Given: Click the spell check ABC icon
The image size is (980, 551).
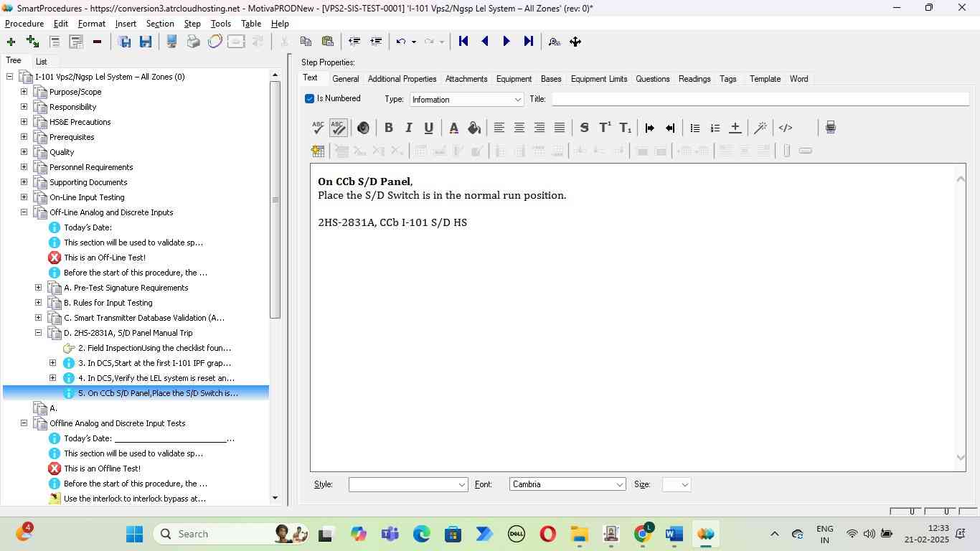Looking at the screenshot, I should coord(318,128).
